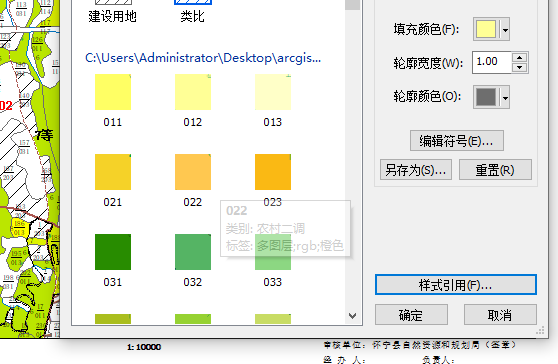Image resolution: width=558 pixels, height=364 pixels.
Task: Increase outline width with up arrow
Action: (x=520, y=57)
